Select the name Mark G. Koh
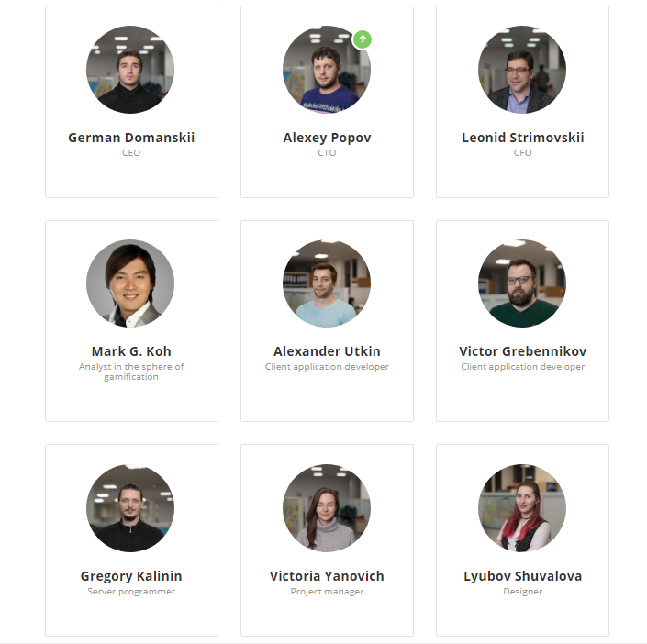Image resolution: width=647 pixels, height=644 pixels. [131, 351]
